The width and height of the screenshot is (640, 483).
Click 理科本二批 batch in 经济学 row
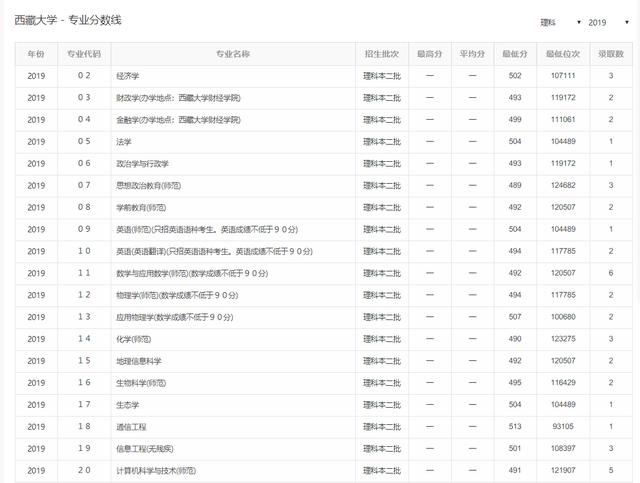(x=382, y=76)
